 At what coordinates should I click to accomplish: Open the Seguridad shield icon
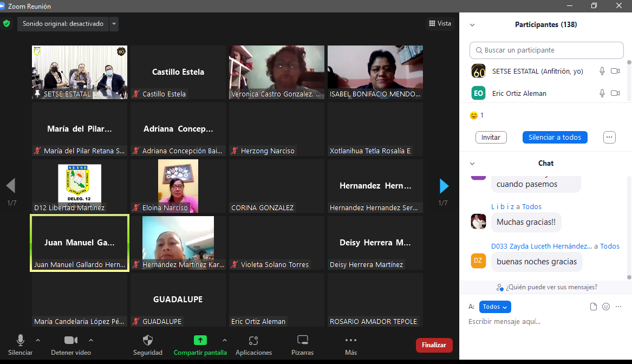point(148,340)
